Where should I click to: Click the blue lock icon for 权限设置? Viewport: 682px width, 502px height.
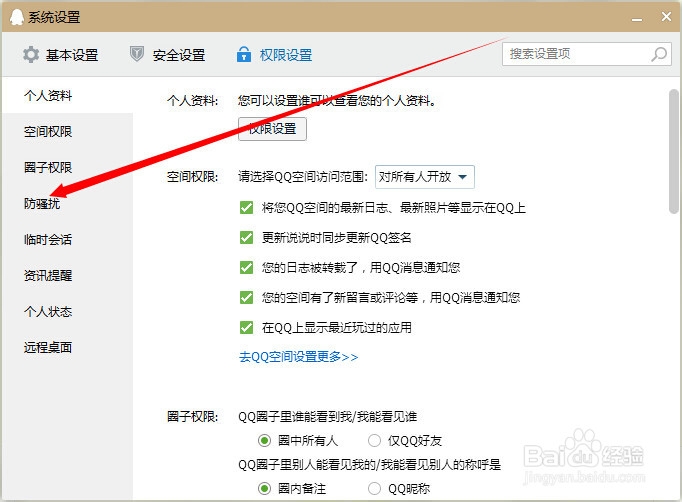pyautogui.click(x=244, y=54)
